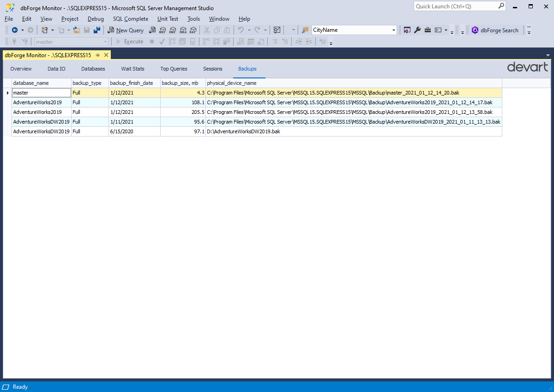
Task: Click the SQL Complete wrench icon
Action: click(x=417, y=30)
